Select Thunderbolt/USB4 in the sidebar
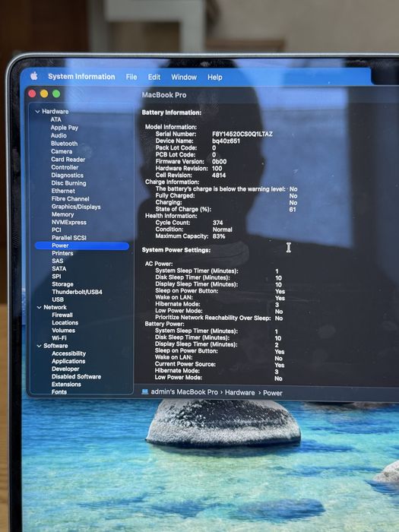399x532 pixels. pyautogui.click(x=77, y=292)
